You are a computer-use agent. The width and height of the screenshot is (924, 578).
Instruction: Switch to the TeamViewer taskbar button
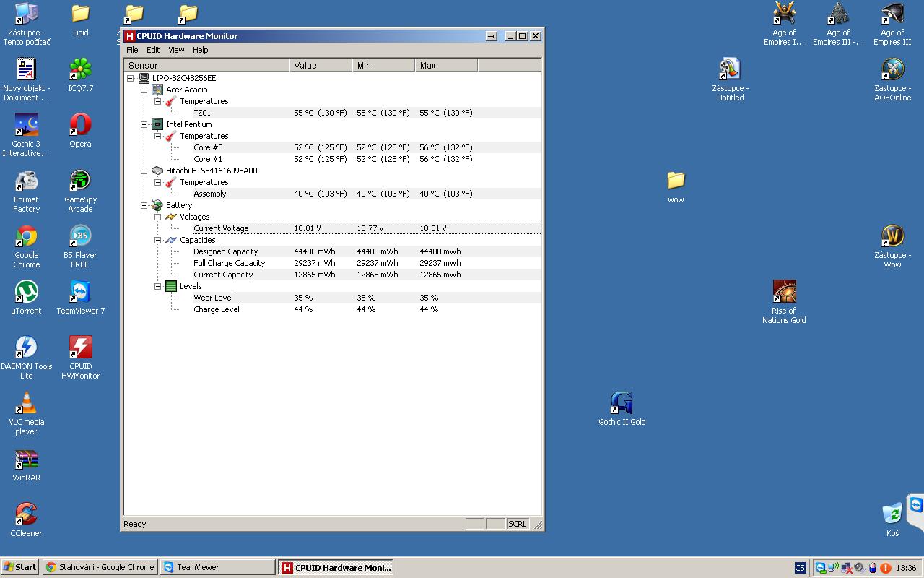point(217,567)
